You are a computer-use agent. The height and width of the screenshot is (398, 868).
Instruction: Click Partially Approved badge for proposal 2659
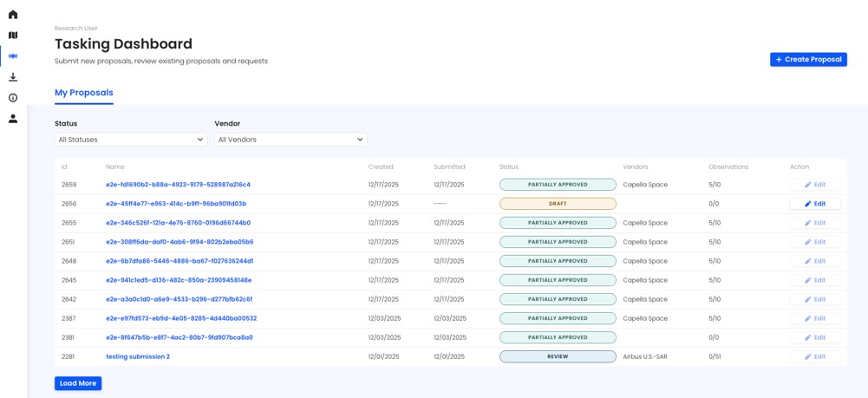(558, 185)
